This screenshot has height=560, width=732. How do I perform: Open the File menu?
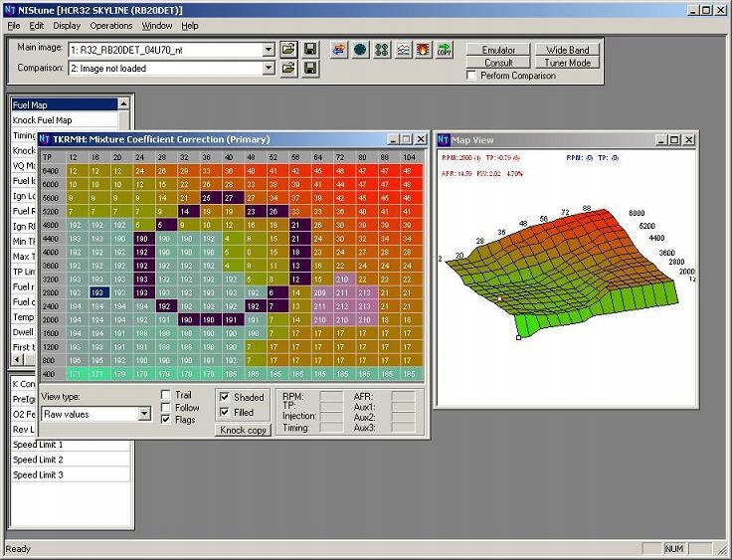14,26
